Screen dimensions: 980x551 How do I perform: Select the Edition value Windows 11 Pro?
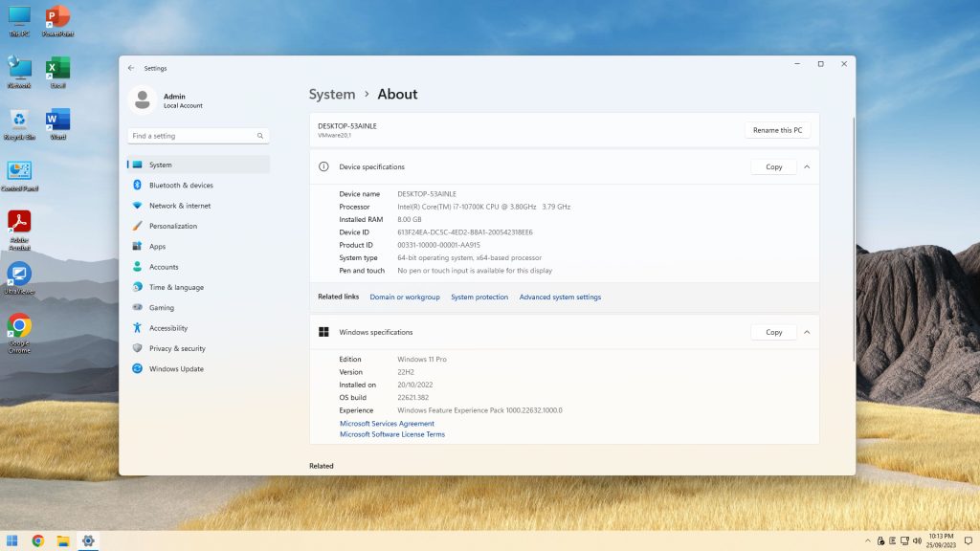422,360
